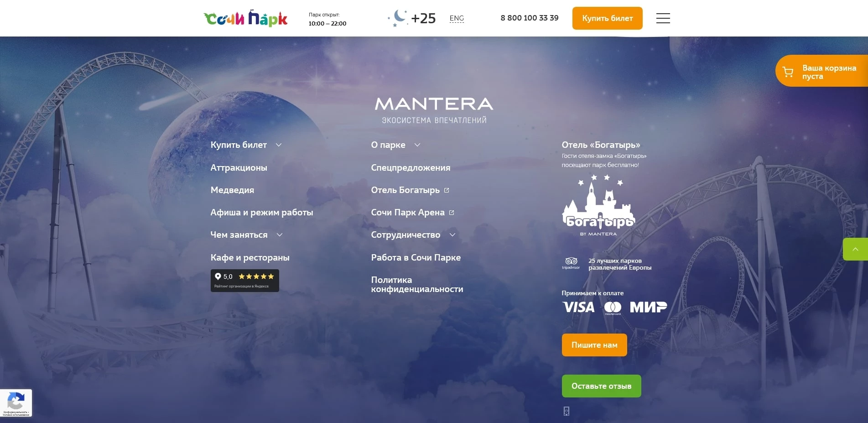
Task: Switch language via ENG link
Action: [x=457, y=18]
